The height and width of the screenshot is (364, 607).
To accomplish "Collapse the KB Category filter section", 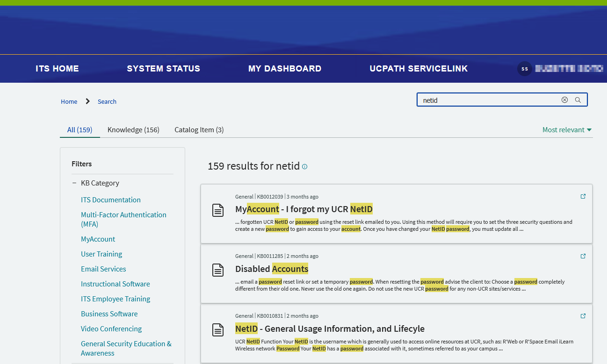I will (74, 183).
